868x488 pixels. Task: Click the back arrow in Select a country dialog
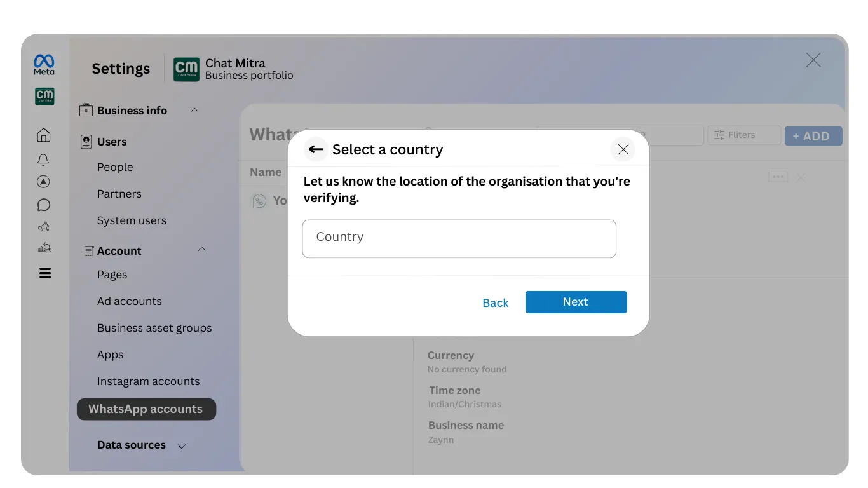click(x=316, y=149)
